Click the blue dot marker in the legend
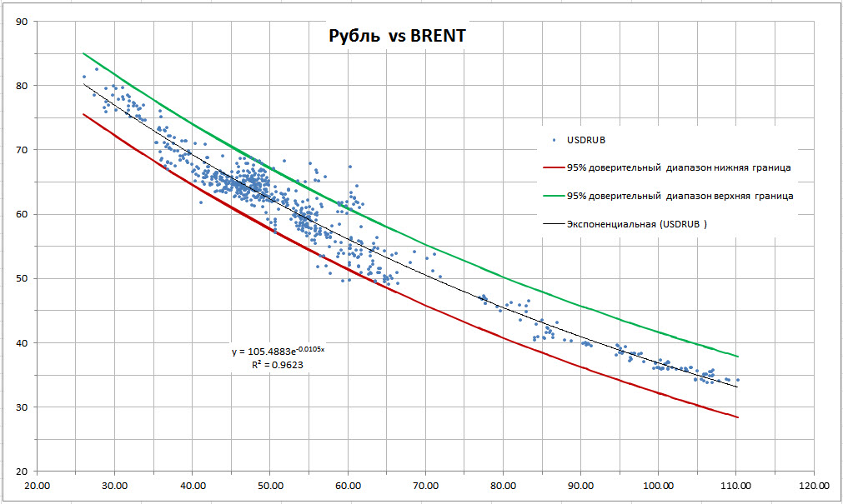 tap(552, 139)
